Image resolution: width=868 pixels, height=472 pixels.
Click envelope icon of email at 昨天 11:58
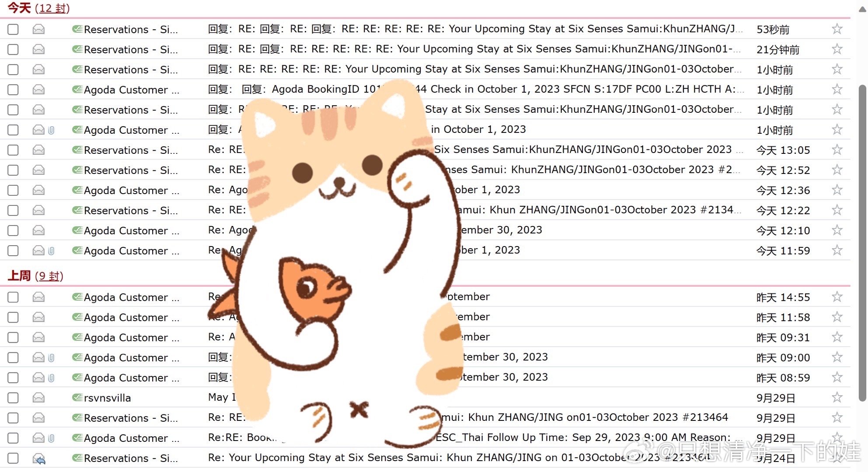click(x=38, y=317)
